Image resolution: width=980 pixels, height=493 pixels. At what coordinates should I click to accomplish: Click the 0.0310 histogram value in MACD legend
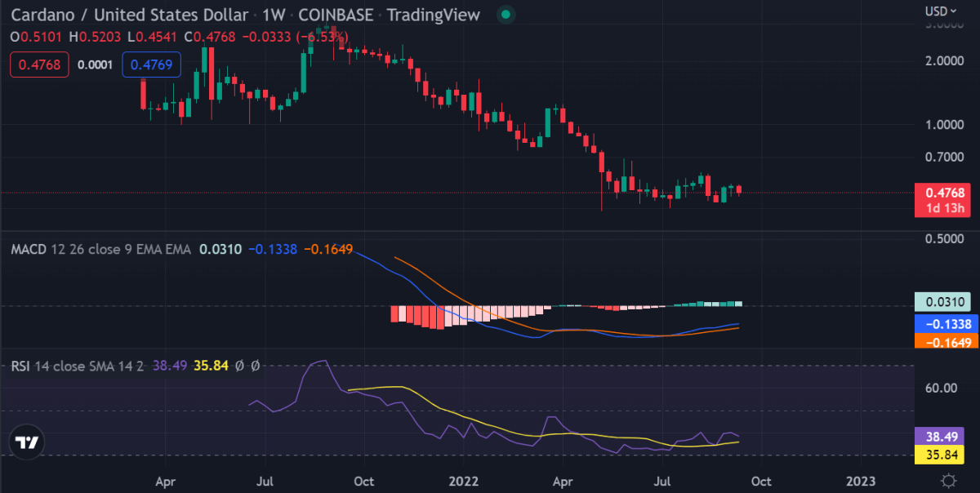[x=220, y=249]
